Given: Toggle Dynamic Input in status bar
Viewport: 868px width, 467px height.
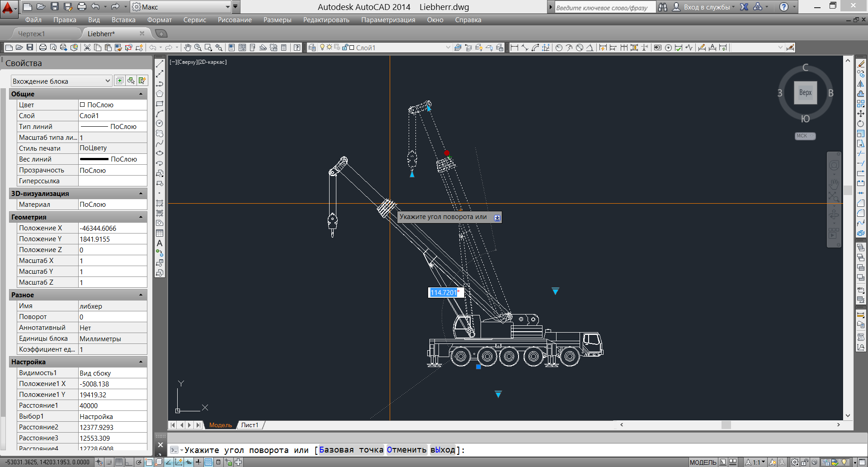Looking at the screenshot, I should (189, 462).
